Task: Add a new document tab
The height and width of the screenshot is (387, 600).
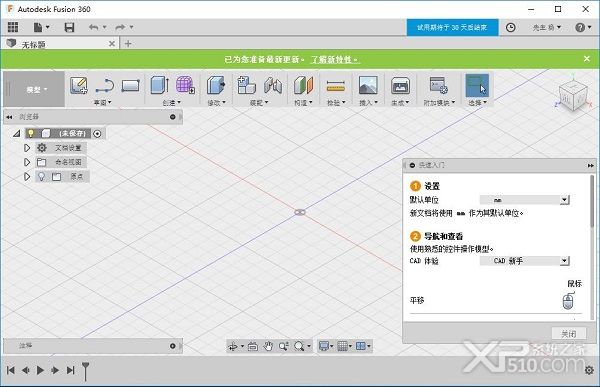Action: pyautogui.click(x=128, y=44)
